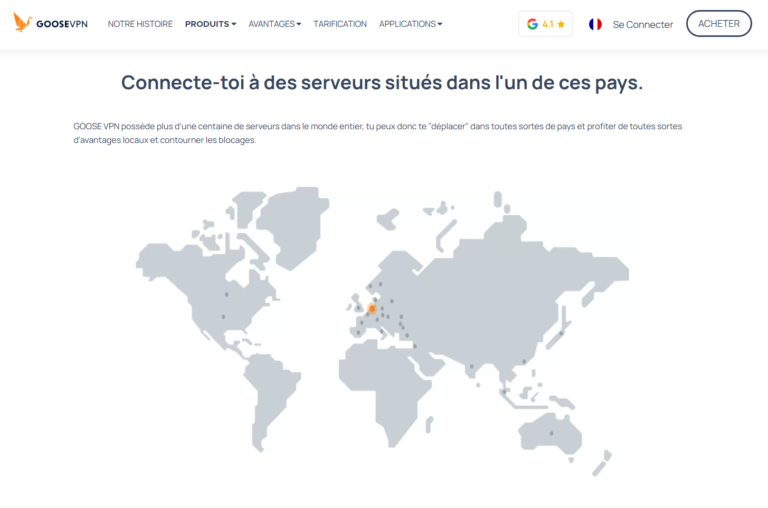This screenshot has width=768, height=508.
Task: Select the highlighted orange server marker in Europe
Action: 372,309
